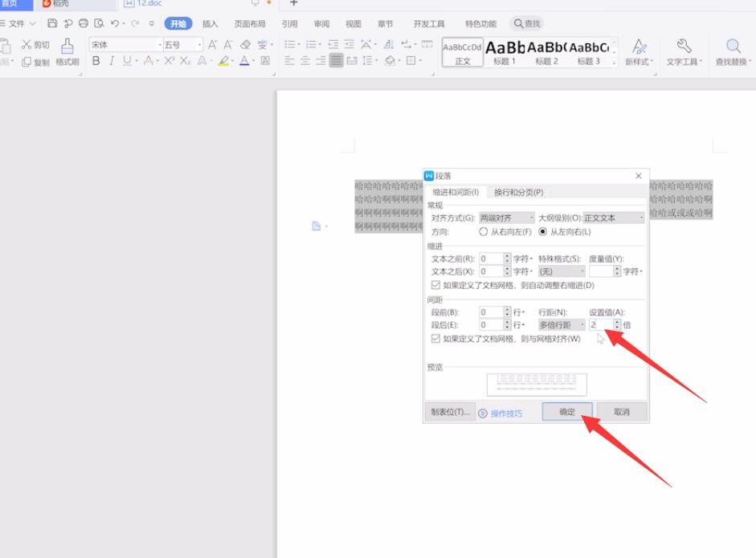Expand the styles gallery arrow
The width and height of the screenshot is (756, 558).
pos(615,62)
